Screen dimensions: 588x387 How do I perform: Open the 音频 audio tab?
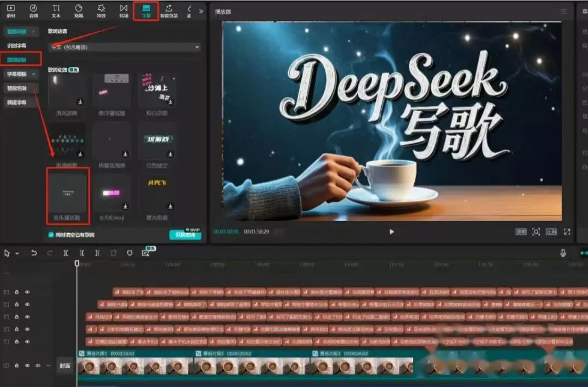(x=33, y=11)
